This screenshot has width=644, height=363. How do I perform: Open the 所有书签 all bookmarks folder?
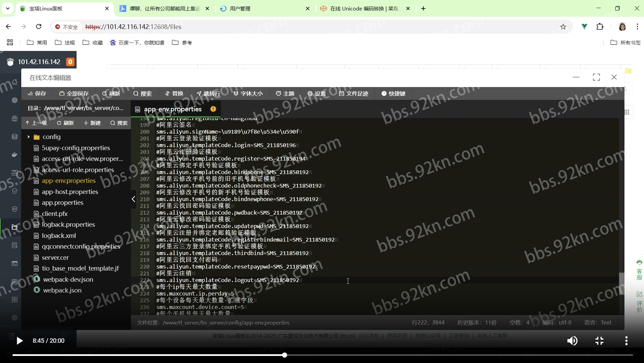click(x=626, y=43)
